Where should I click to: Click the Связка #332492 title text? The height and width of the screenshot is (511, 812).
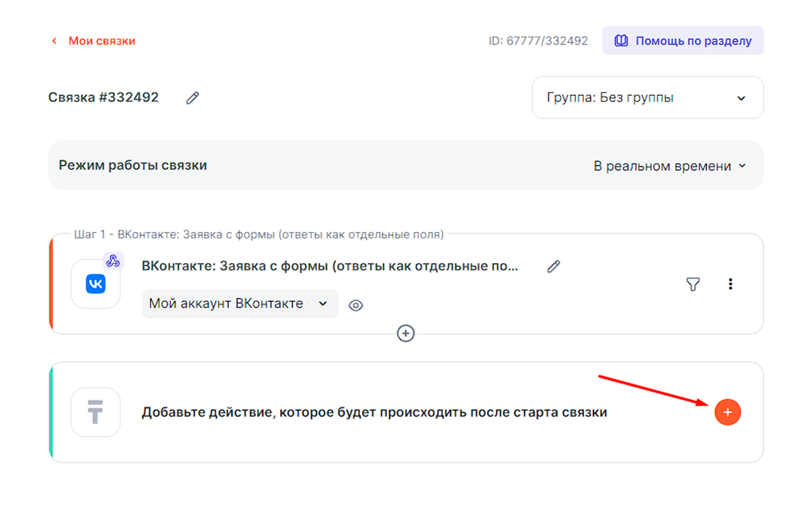pos(104,97)
